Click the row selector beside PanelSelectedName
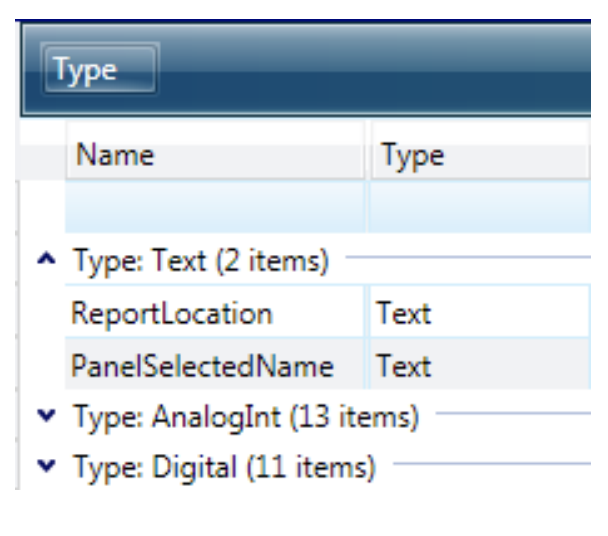This screenshot has width=608, height=536. (x=42, y=366)
